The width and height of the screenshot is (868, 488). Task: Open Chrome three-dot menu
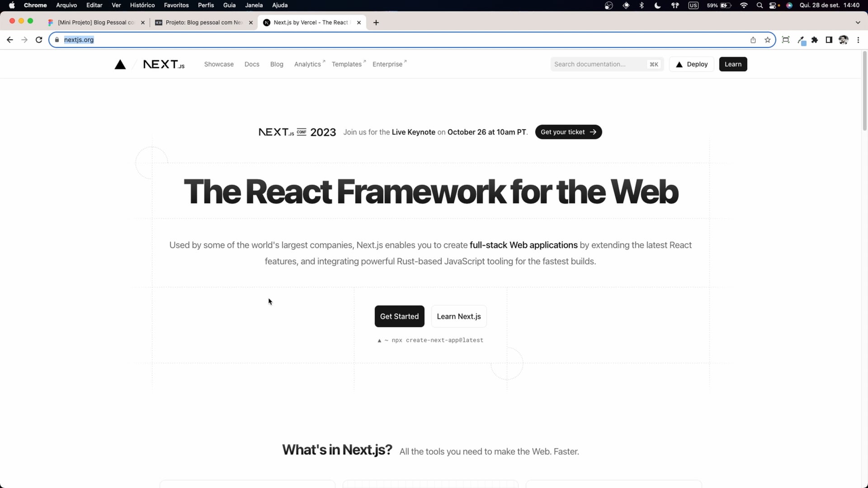[x=858, y=40]
